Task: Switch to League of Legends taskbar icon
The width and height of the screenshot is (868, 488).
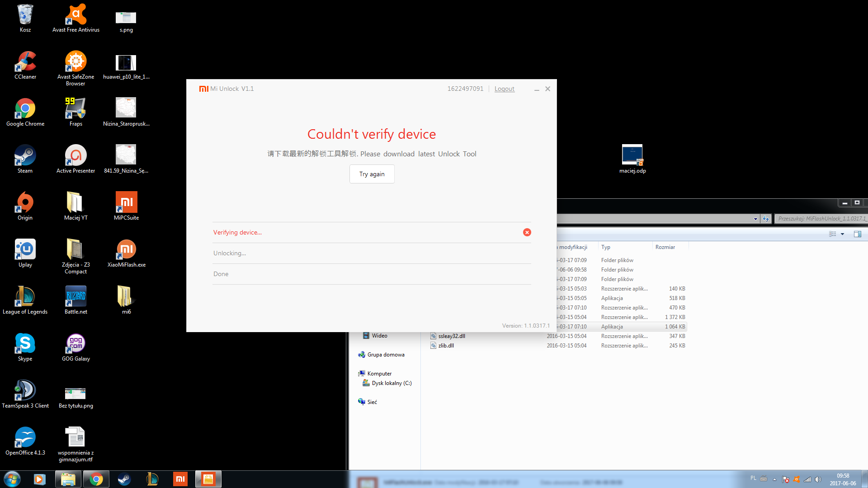Action: (x=152, y=479)
